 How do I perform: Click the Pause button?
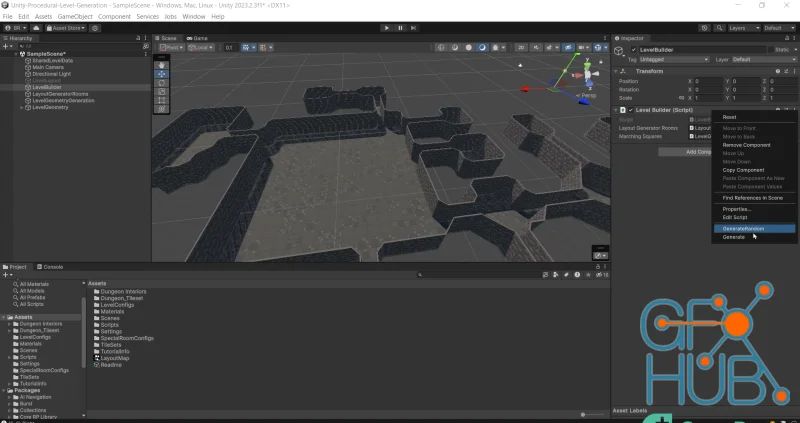click(400, 28)
